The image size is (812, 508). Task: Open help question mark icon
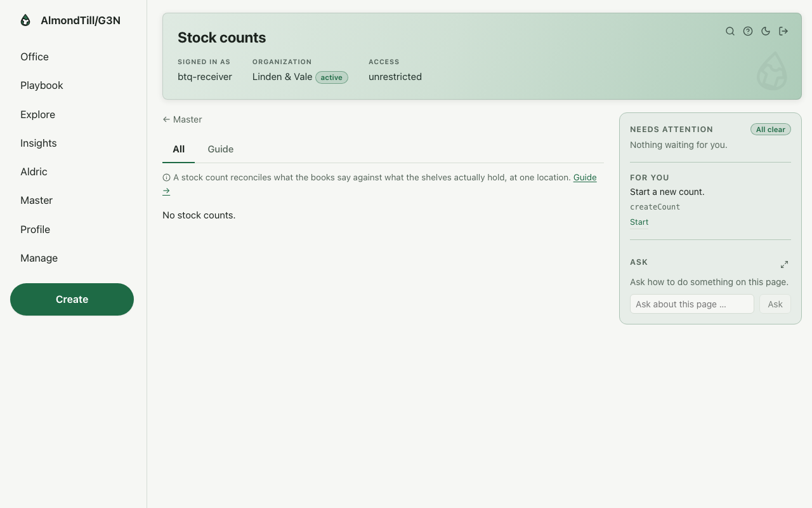[x=748, y=31]
